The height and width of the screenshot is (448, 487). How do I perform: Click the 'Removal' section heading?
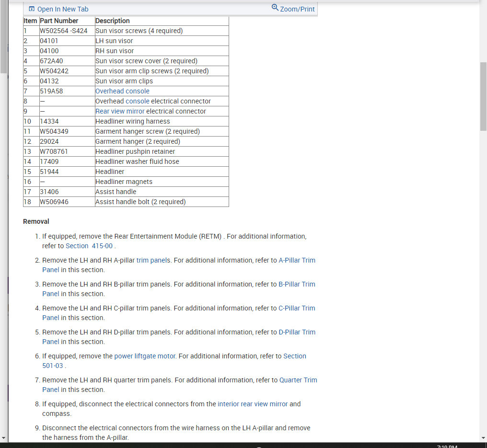36,221
